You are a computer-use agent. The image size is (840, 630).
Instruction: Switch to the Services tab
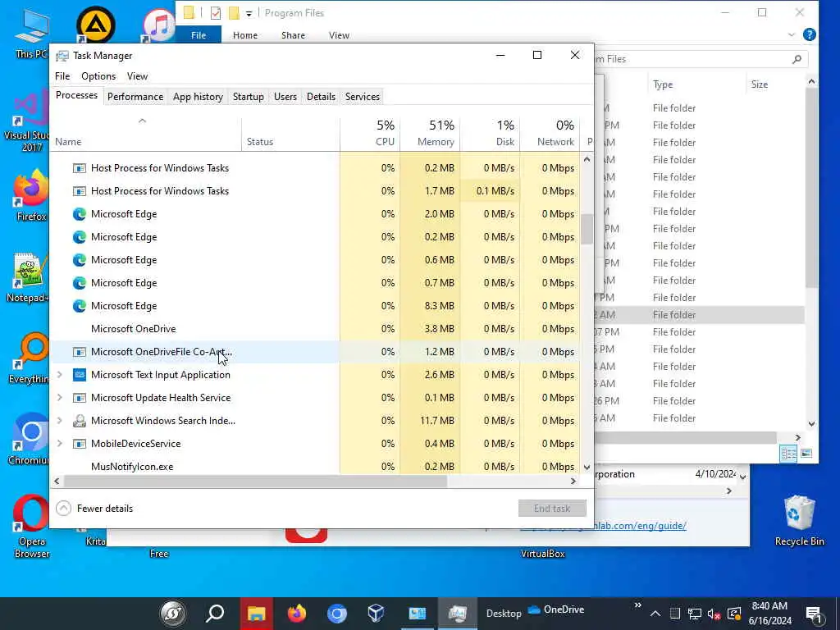(362, 97)
